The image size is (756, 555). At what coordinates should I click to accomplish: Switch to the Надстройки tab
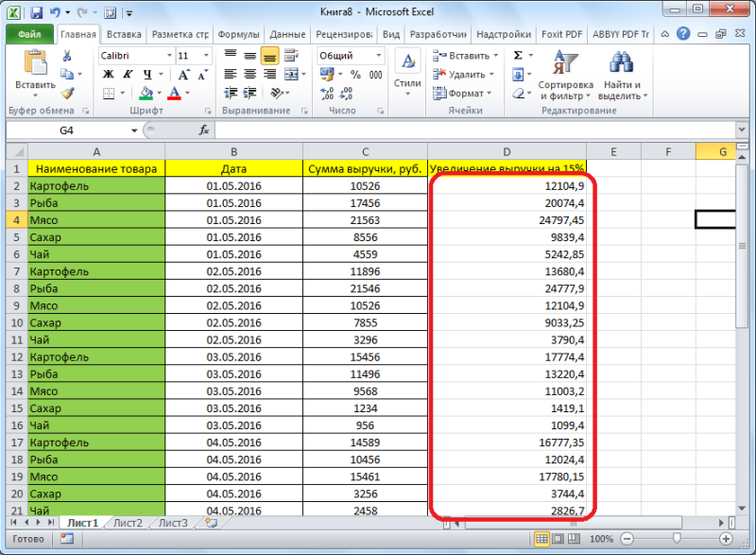pos(504,34)
